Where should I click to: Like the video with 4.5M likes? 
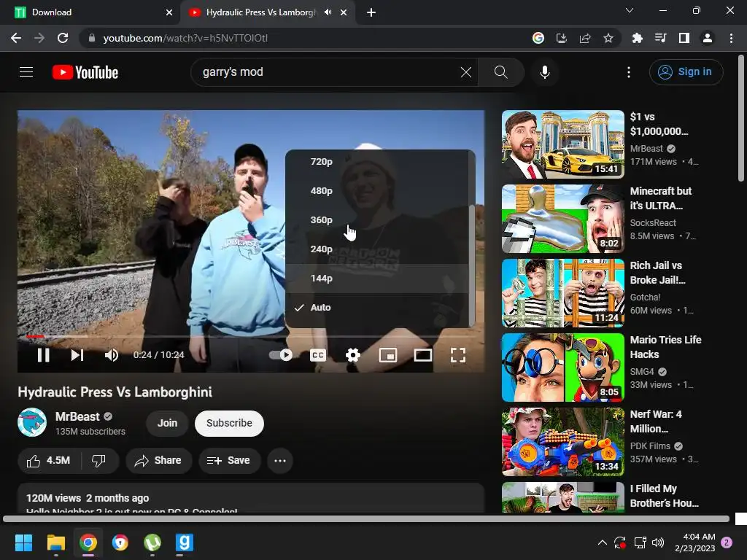(49, 461)
